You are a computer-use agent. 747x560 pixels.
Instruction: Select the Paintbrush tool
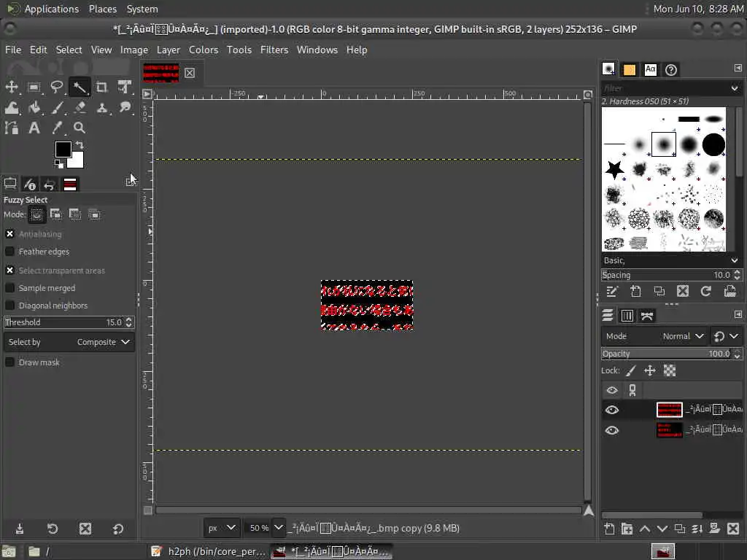pos(57,108)
